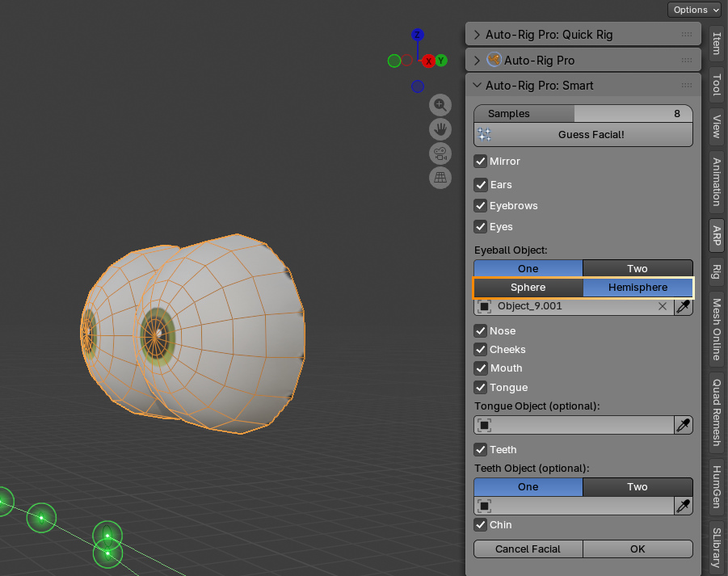
Task: Click the pan hand viewport icon
Action: pyautogui.click(x=440, y=129)
